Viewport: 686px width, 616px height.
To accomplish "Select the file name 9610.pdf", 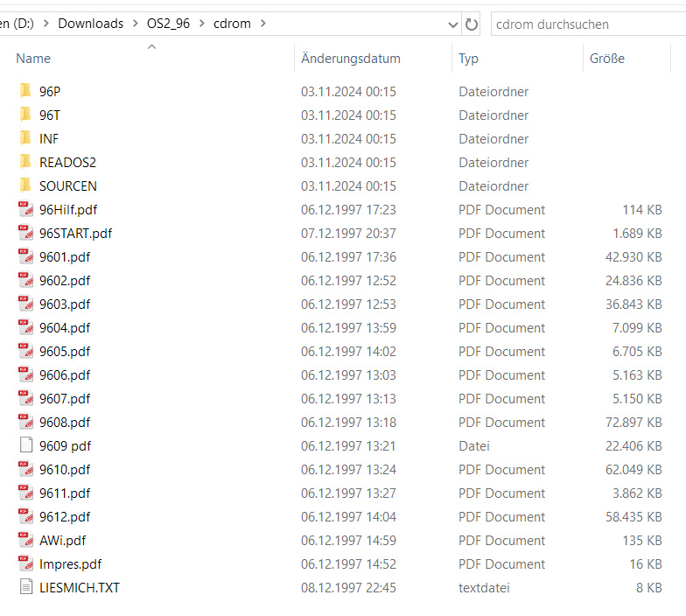I will 65,470.
